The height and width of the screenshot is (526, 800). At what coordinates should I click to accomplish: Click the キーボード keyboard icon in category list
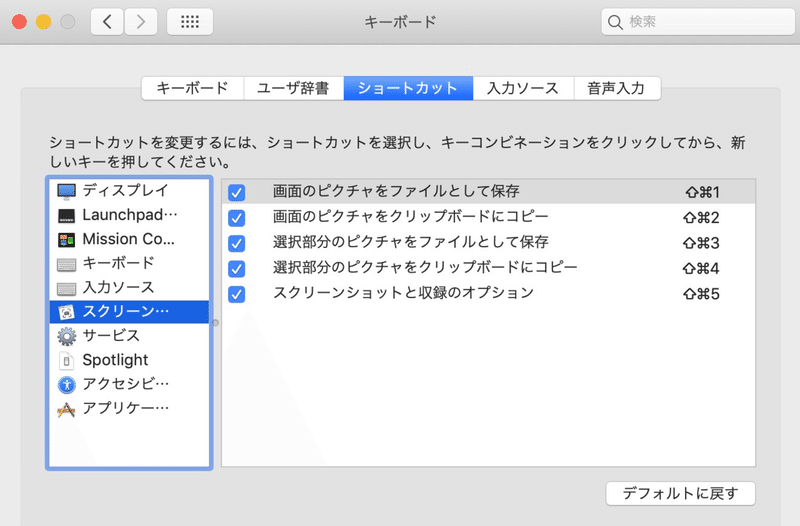[66, 264]
